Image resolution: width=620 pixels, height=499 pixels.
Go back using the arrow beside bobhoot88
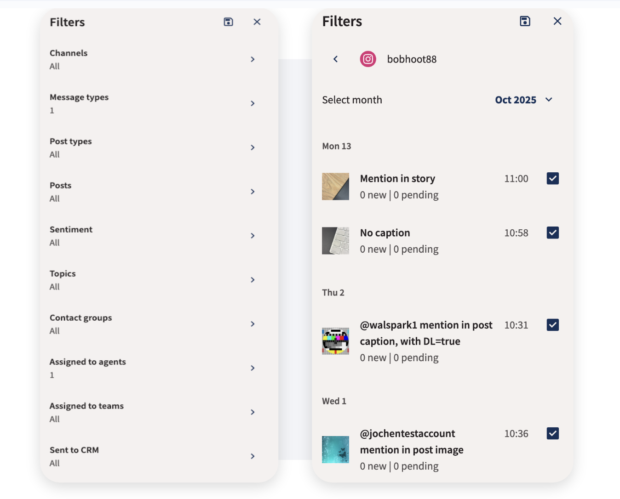pos(336,59)
